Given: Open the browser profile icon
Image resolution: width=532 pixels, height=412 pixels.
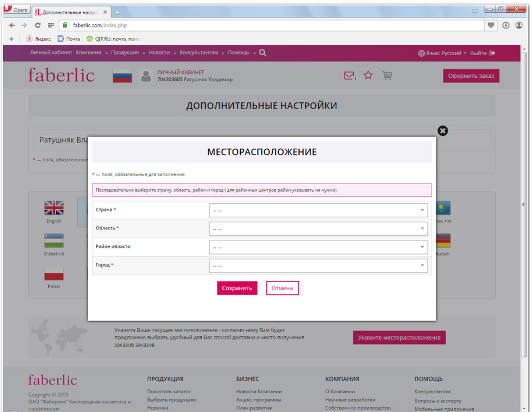Looking at the screenshot, I should [x=519, y=25].
